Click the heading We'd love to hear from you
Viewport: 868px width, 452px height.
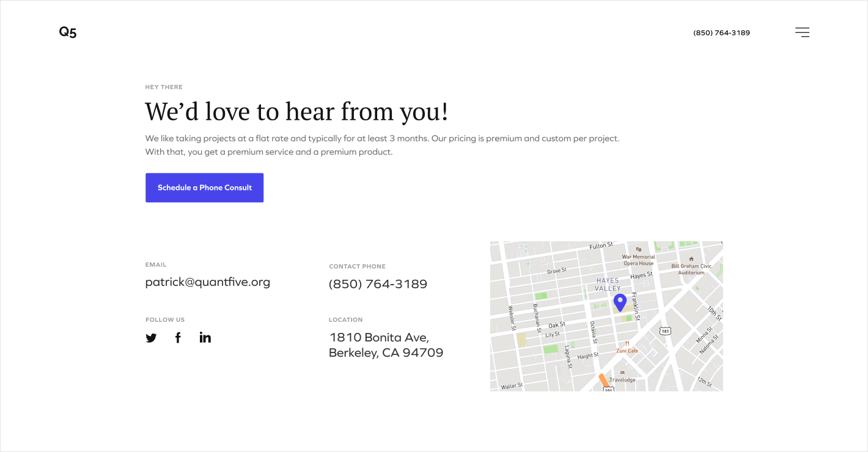(296, 112)
